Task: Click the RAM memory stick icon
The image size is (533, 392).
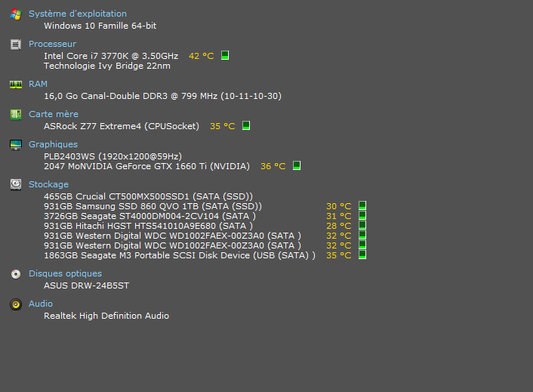Action: [x=15, y=85]
